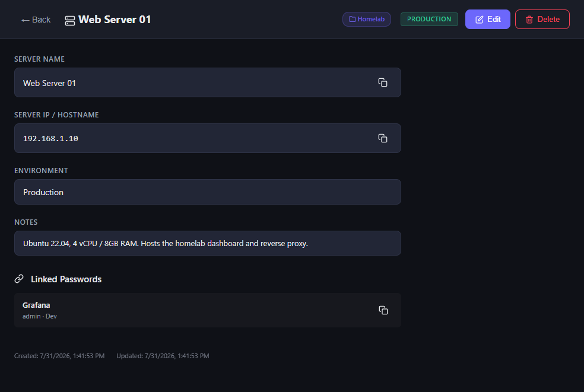This screenshot has width=584, height=392.
Task: Delete this server entry
Action: 542,20
